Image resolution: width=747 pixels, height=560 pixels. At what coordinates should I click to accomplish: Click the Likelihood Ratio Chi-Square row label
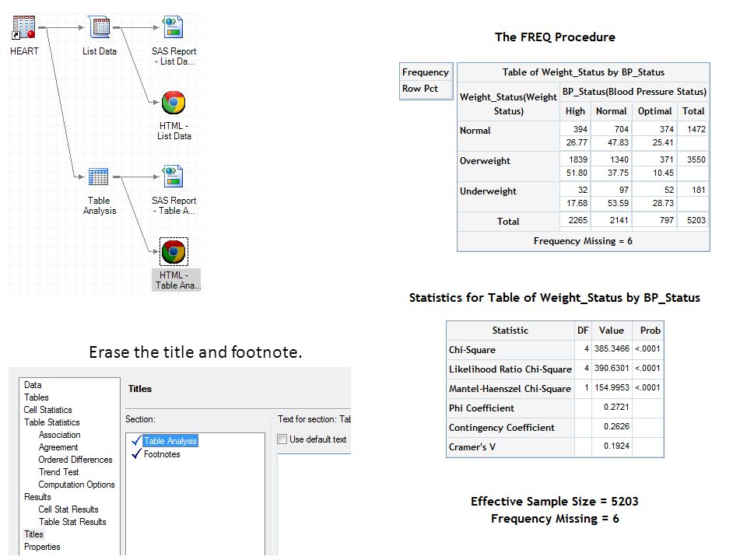[x=510, y=369]
